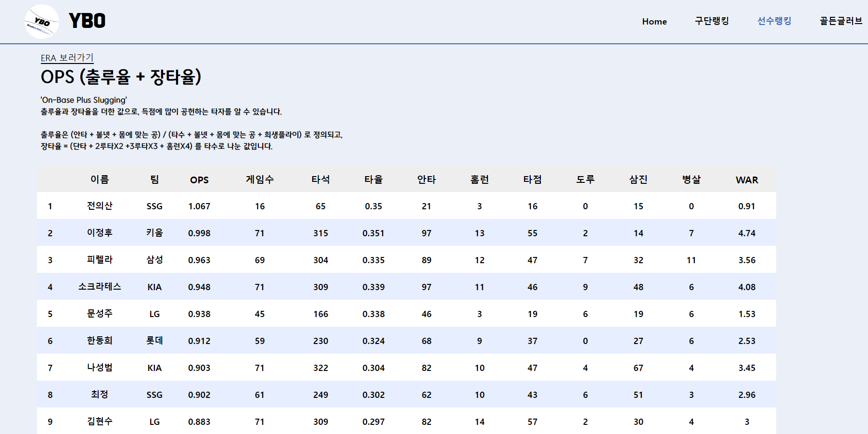Click 삼성 team cell for 피렐라

coord(154,260)
